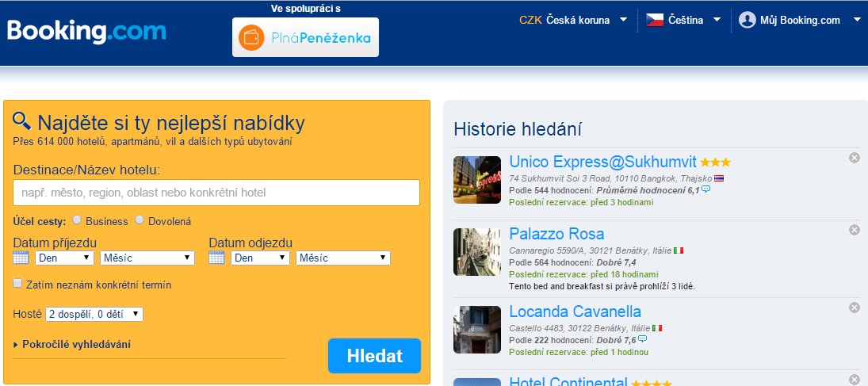Click Unico Express@Sukhumvit thumbnail image

point(477,180)
